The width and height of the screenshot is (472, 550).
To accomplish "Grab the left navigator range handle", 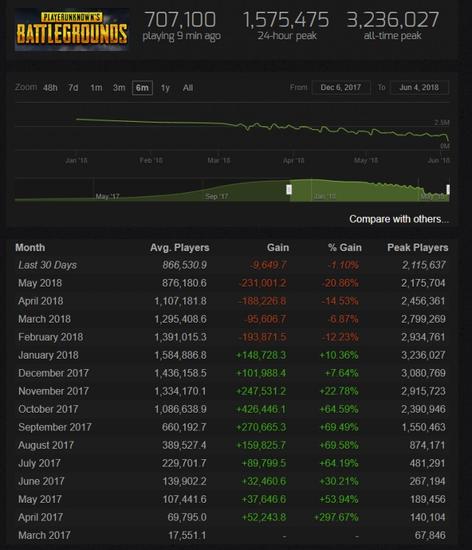I will [x=289, y=190].
